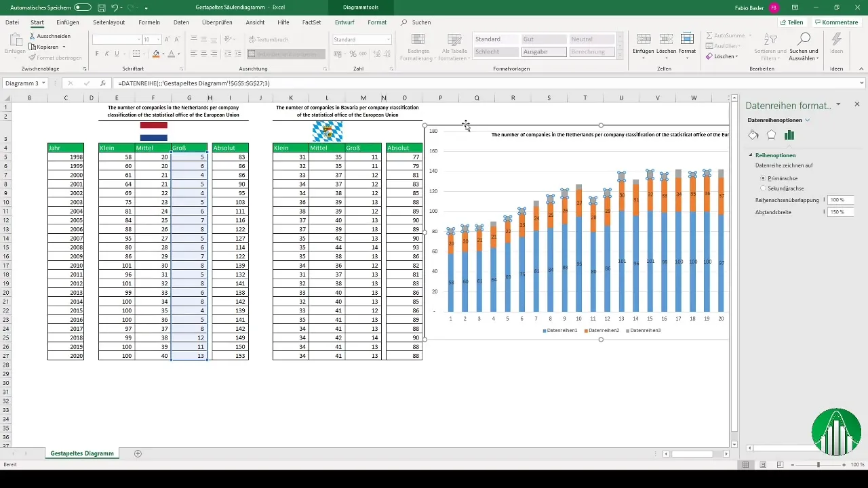The width and height of the screenshot is (868, 488).
Task: Click the Löschen cells icon in the Zellen group
Action: point(666,39)
